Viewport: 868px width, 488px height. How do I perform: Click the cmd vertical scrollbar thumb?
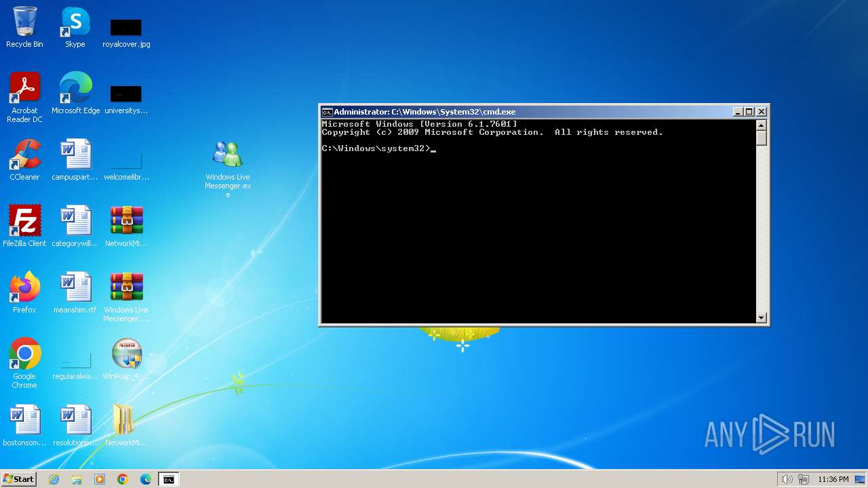point(761,138)
